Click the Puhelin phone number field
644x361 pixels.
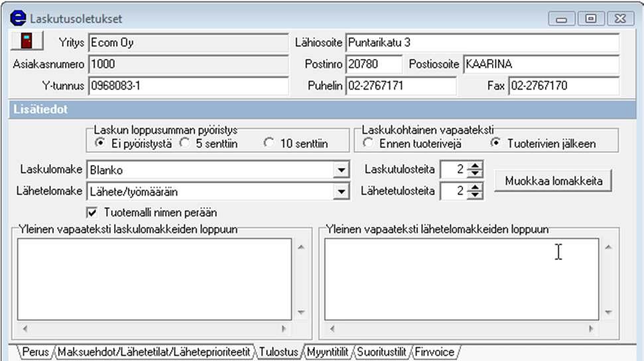[x=401, y=86]
